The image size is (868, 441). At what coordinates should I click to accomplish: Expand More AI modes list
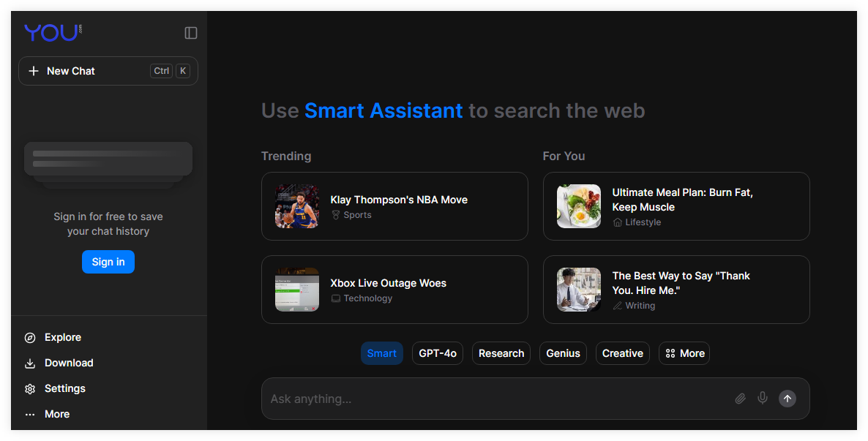click(684, 353)
